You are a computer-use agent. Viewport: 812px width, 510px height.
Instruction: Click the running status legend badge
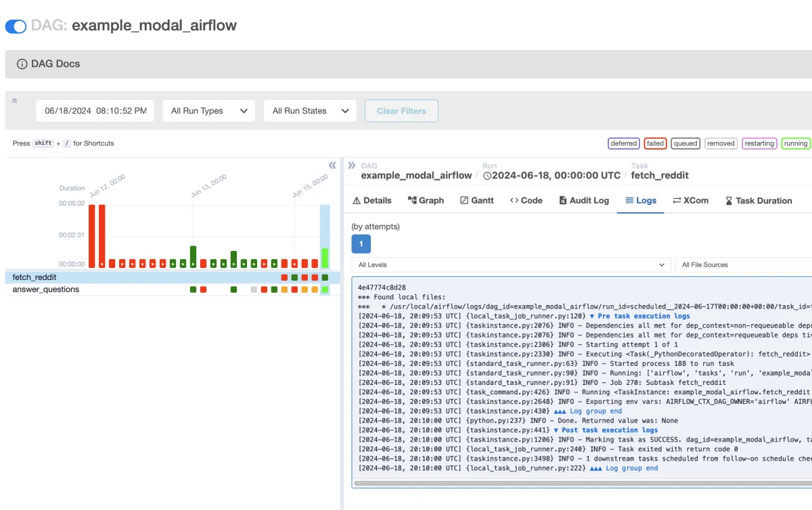(x=796, y=143)
